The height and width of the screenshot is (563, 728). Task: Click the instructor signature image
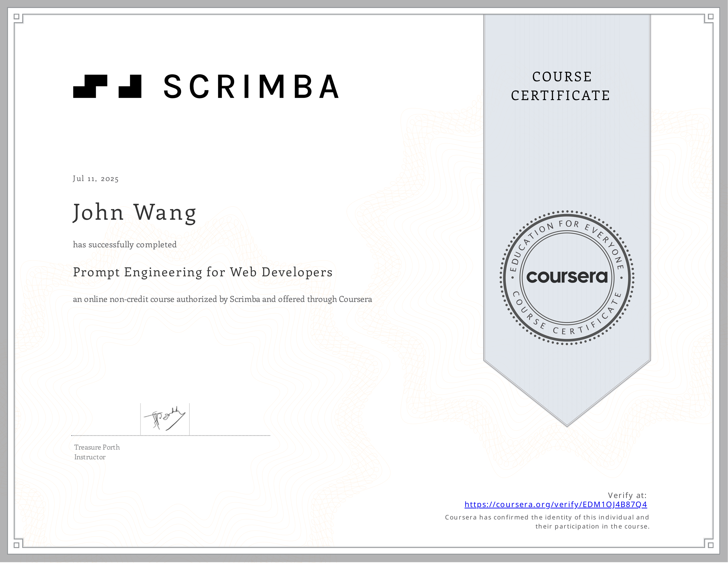tap(165, 419)
